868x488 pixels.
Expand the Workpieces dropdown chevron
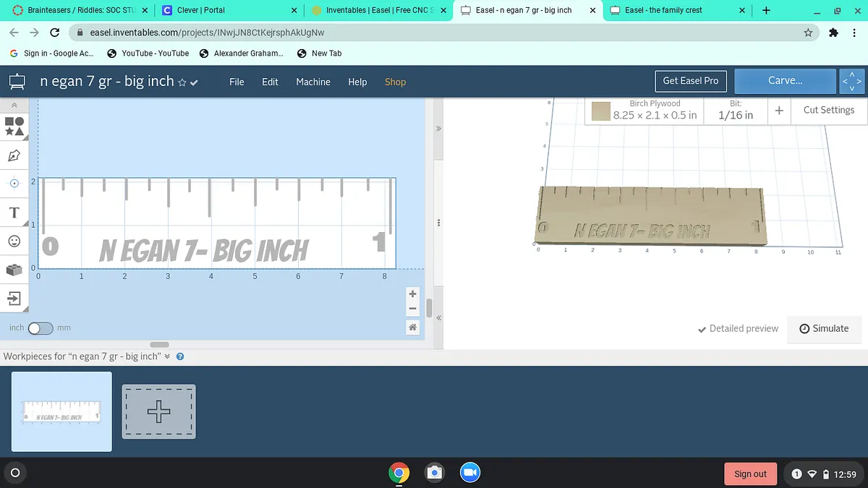167,356
